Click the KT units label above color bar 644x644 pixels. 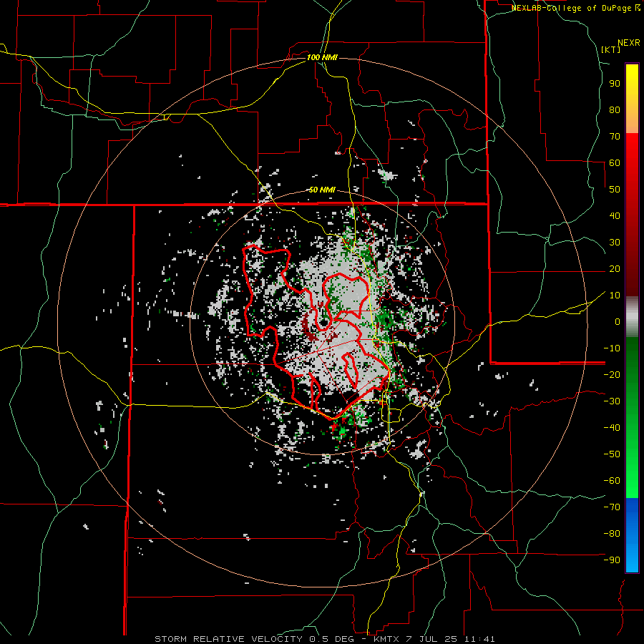[611, 49]
